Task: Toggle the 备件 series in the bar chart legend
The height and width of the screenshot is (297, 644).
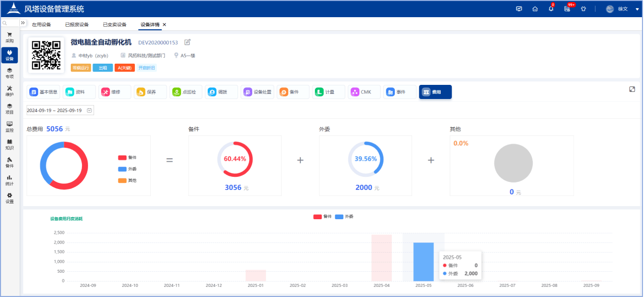Action: tap(323, 217)
